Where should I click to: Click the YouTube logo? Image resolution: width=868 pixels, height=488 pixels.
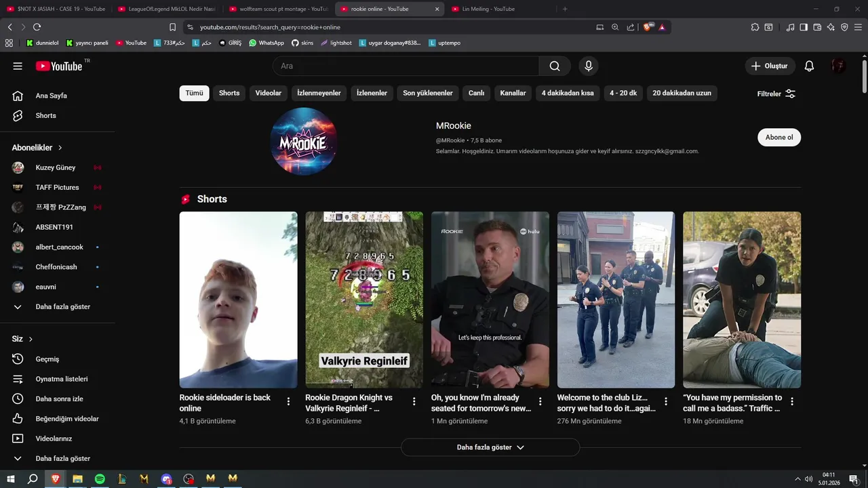pyautogui.click(x=58, y=66)
